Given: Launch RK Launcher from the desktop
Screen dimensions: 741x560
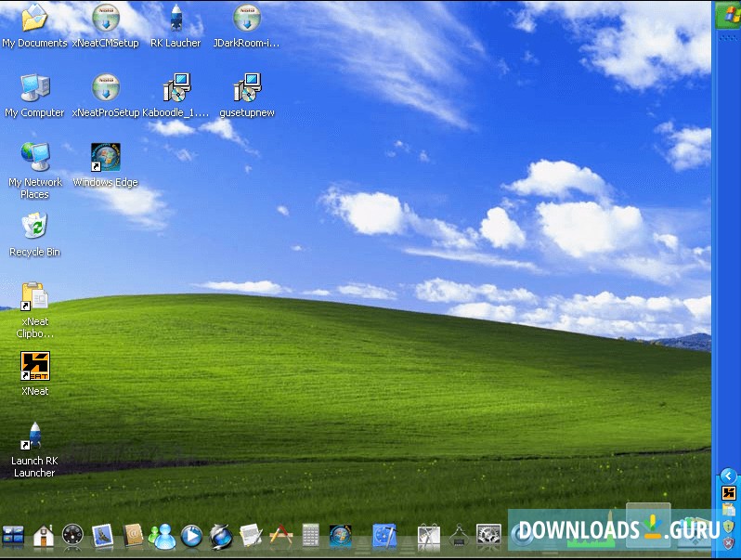Looking at the screenshot, I should (x=34, y=436).
